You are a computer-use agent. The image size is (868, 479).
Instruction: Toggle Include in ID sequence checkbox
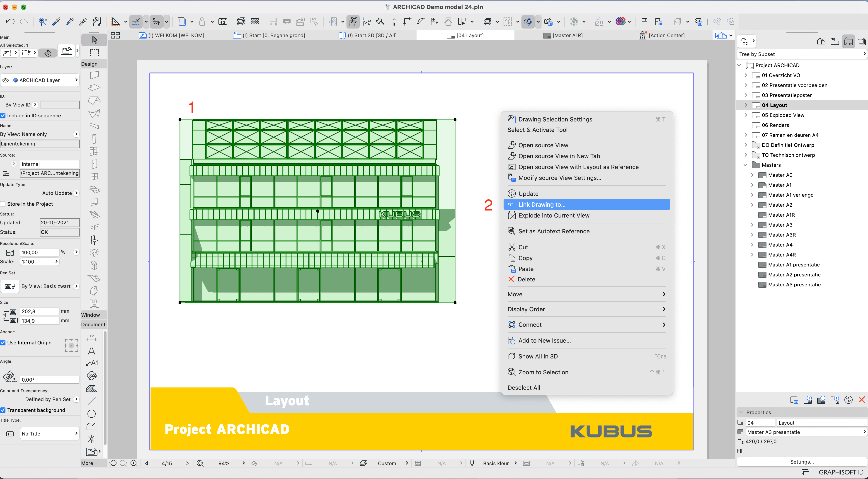3,116
